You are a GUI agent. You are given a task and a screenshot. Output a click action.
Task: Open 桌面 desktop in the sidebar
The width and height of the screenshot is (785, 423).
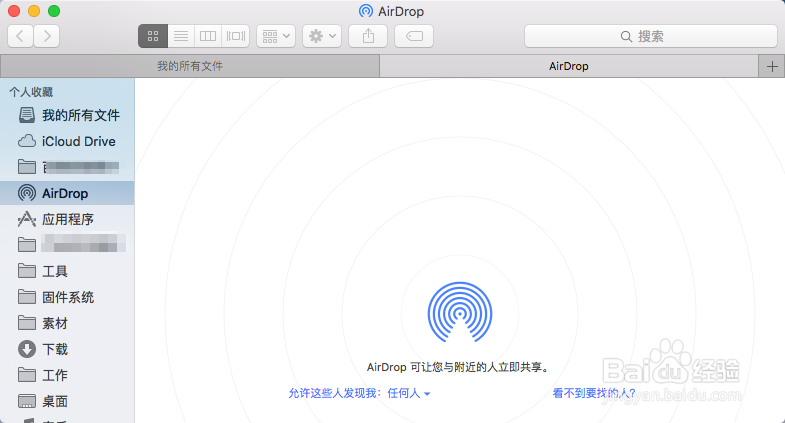67,401
